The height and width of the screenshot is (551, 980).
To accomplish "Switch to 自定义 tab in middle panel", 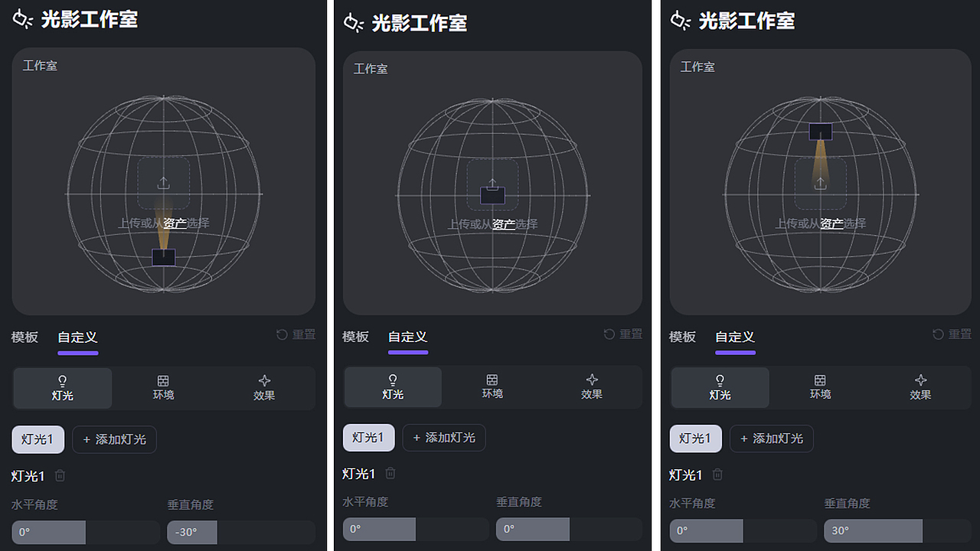I will pos(408,337).
